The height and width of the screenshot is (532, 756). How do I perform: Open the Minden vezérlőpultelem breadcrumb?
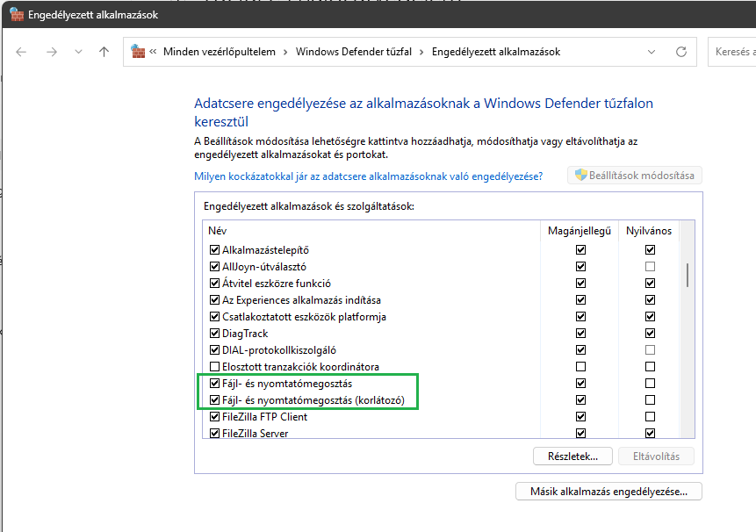click(x=220, y=52)
